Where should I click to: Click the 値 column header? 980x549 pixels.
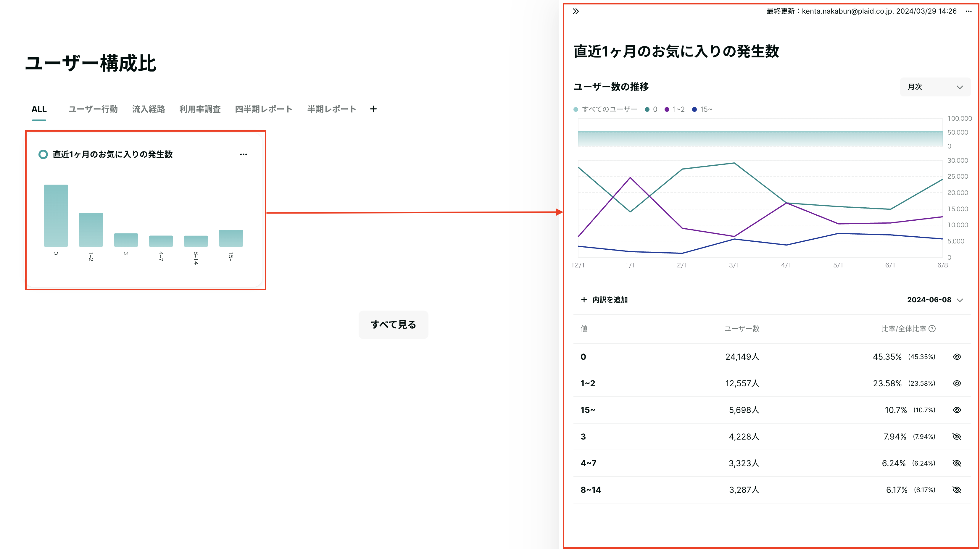point(584,329)
